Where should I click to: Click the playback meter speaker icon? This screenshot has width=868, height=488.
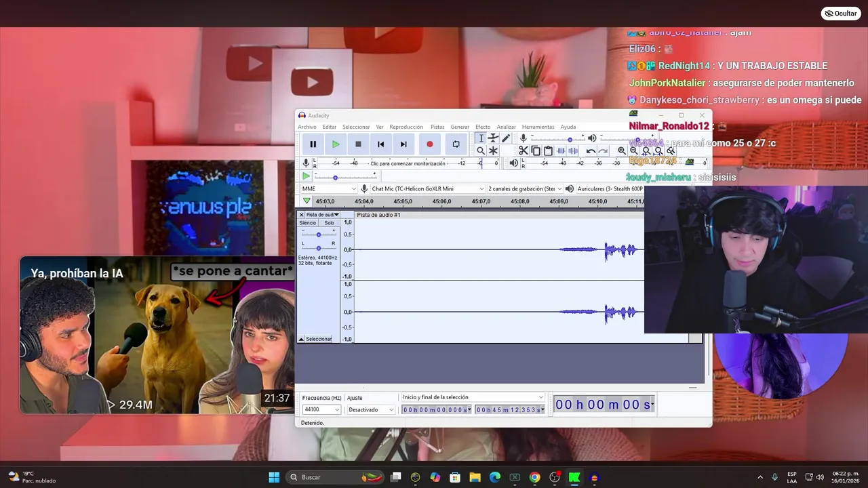point(513,163)
